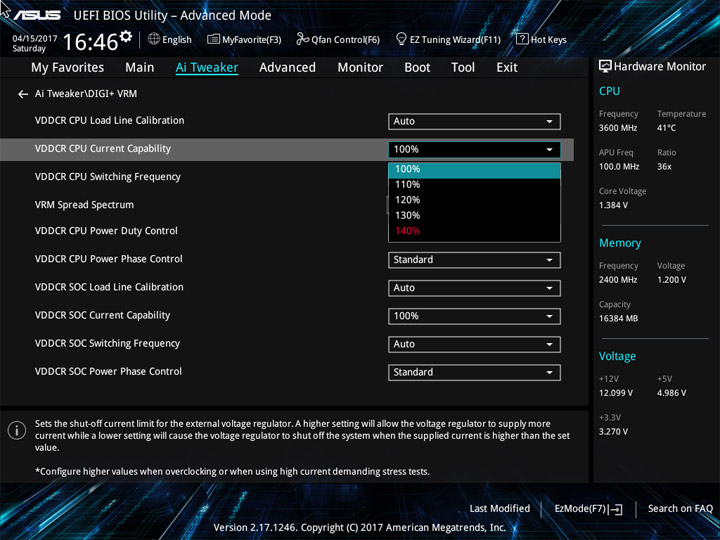This screenshot has height=540, width=720.
Task: Click the 16384 MB capacity value
Action: pyautogui.click(x=618, y=319)
